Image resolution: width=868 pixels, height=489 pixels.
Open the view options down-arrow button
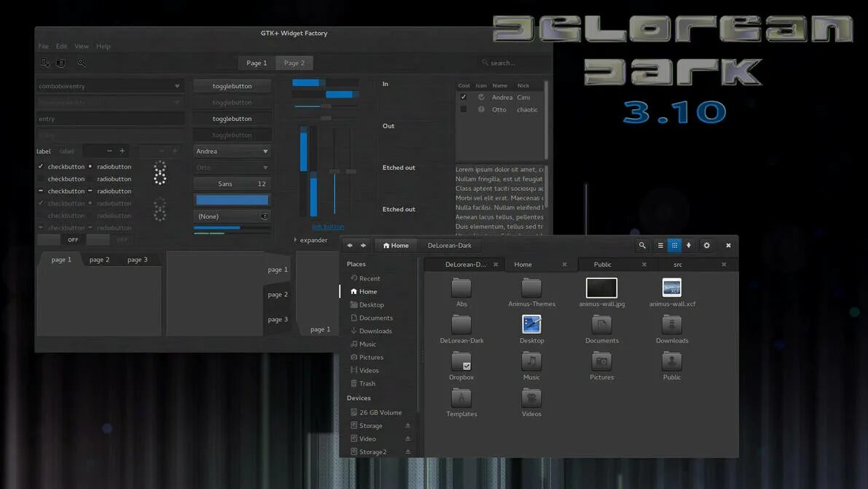coord(689,246)
